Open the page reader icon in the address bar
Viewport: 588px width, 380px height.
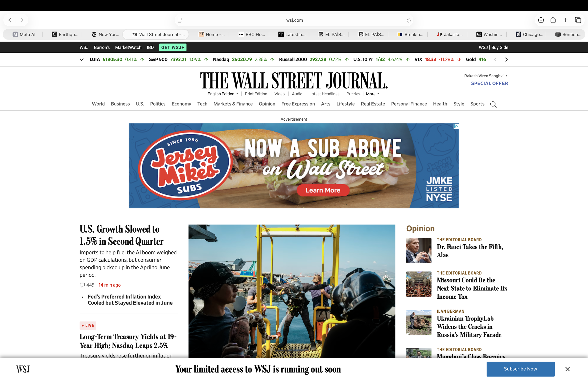coord(180,20)
